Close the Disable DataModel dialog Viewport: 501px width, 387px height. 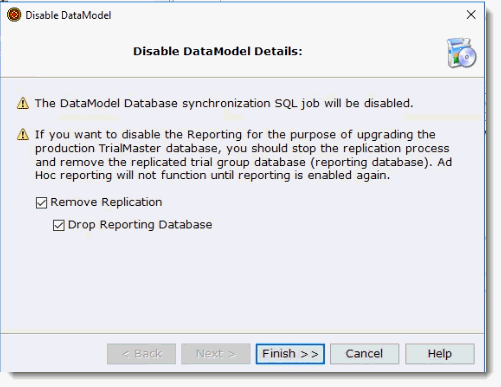471,15
